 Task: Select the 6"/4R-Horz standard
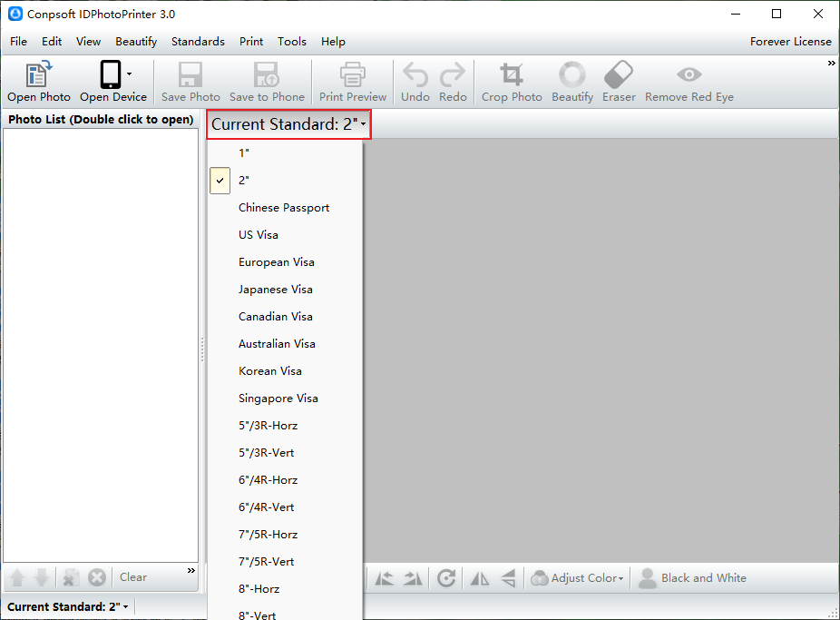tap(285, 481)
